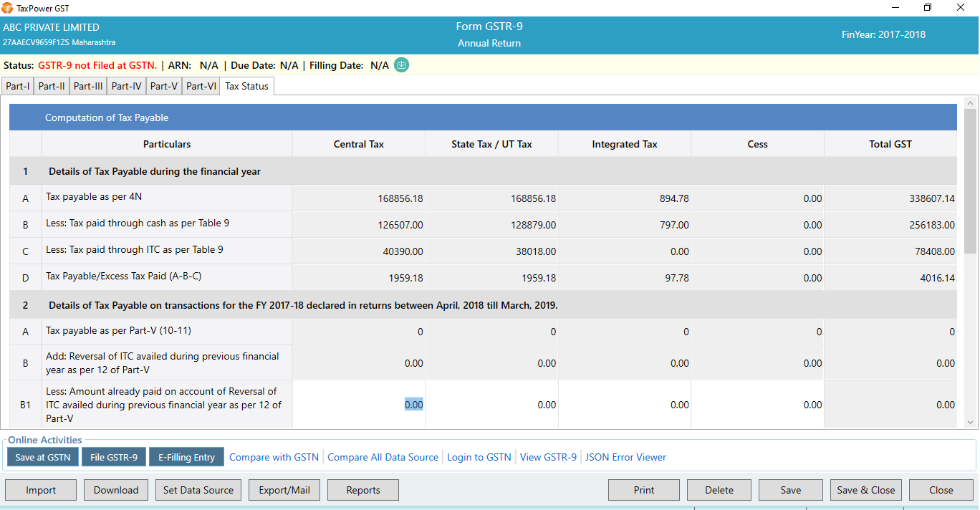Click the GSTIN 27AAECV9659F1ZS Maharashtra text
The height and width of the screenshot is (510, 980).
coord(59,43)
